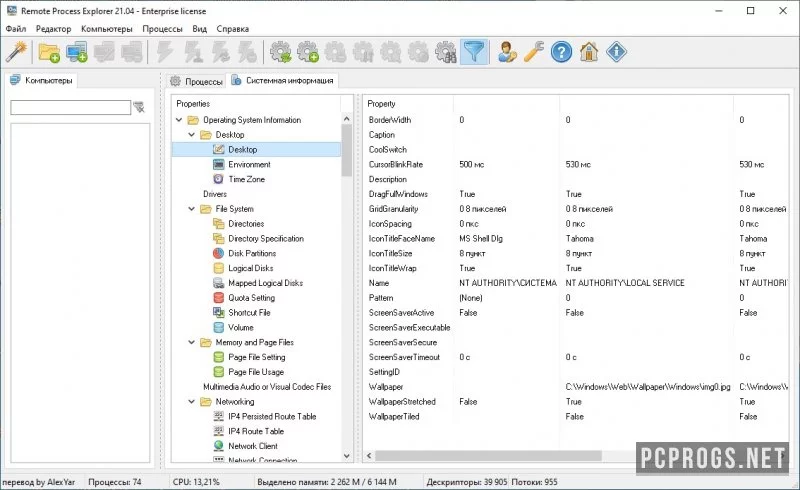
Task: Collapse the Desktop folder node
Action: click(x=192, y=135)
